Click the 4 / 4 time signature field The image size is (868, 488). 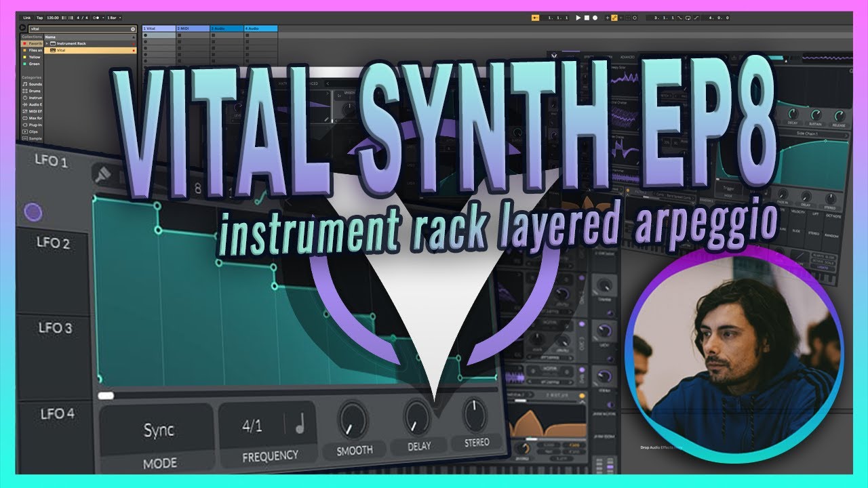click(x=82, y=18)
